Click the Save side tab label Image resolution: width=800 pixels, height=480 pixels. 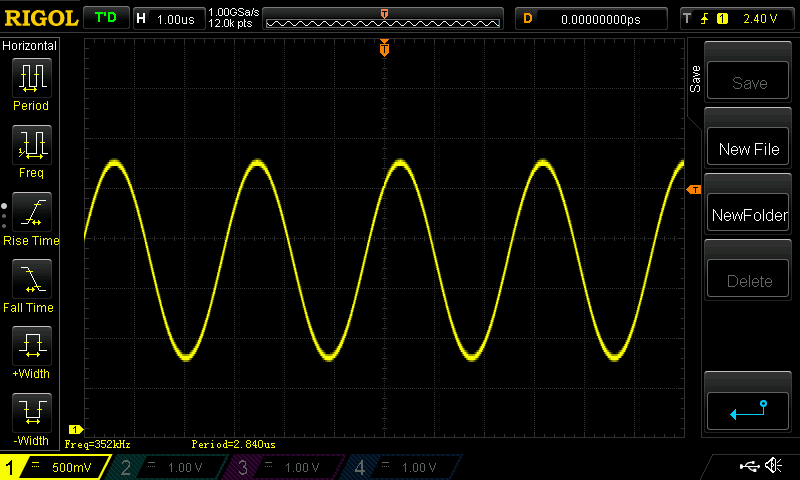695,79
